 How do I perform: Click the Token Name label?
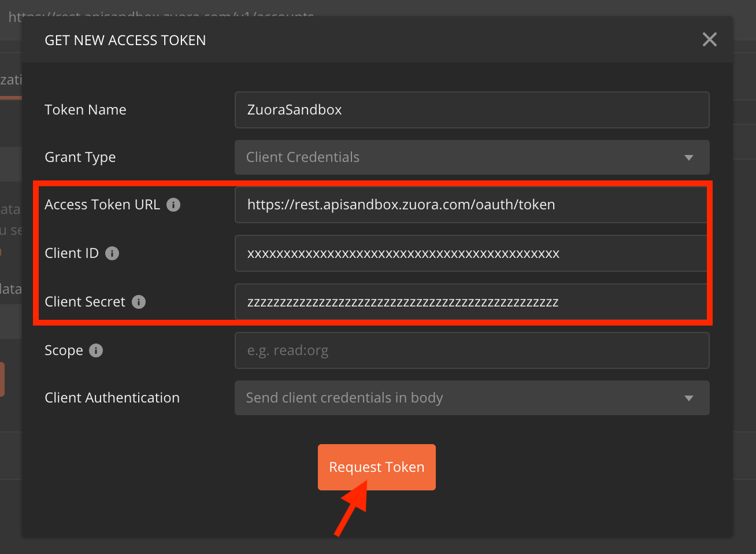click(x=86, y=110)
